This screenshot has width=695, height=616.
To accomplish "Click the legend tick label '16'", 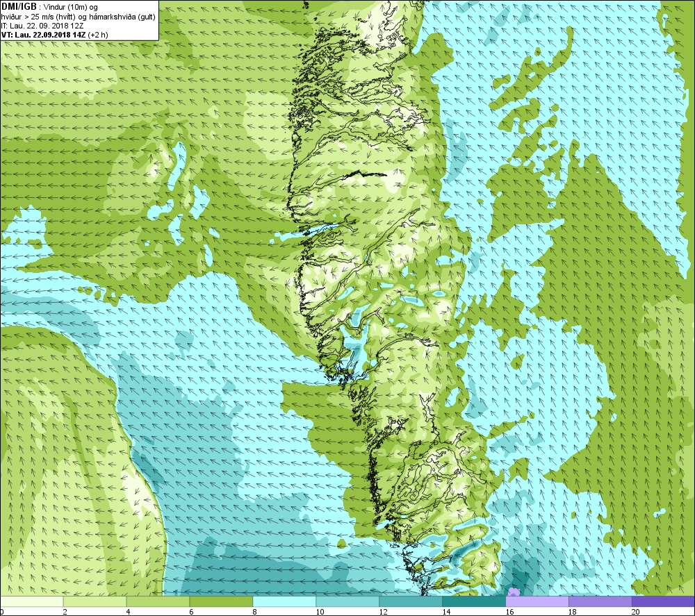I will (x=509, y=612).
